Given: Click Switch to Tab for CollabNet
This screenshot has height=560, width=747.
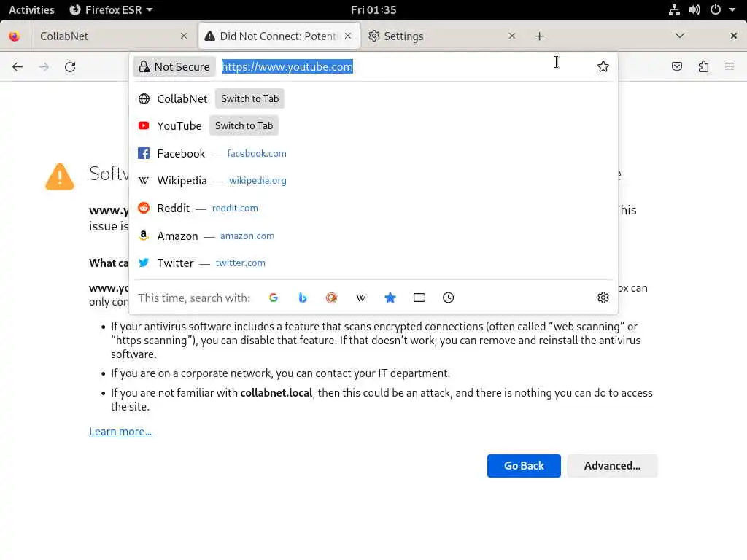Looking at the screenshot, I should coord(249,98).
